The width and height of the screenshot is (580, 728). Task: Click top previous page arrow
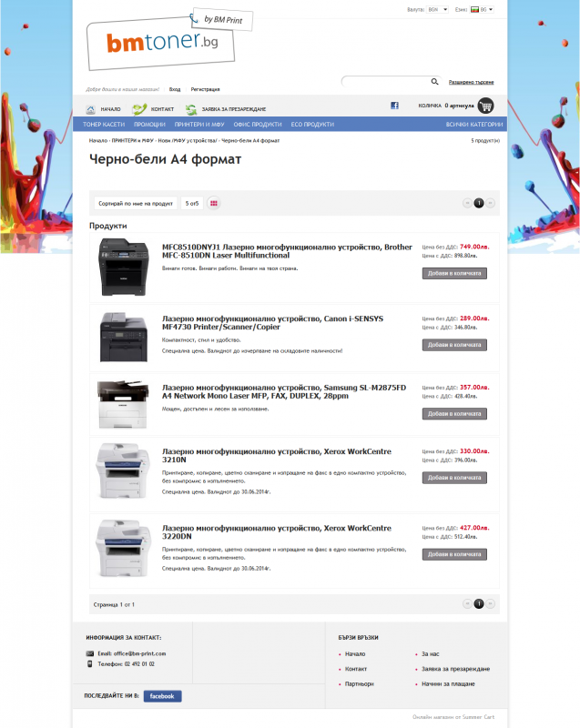[x=467, y=203]
